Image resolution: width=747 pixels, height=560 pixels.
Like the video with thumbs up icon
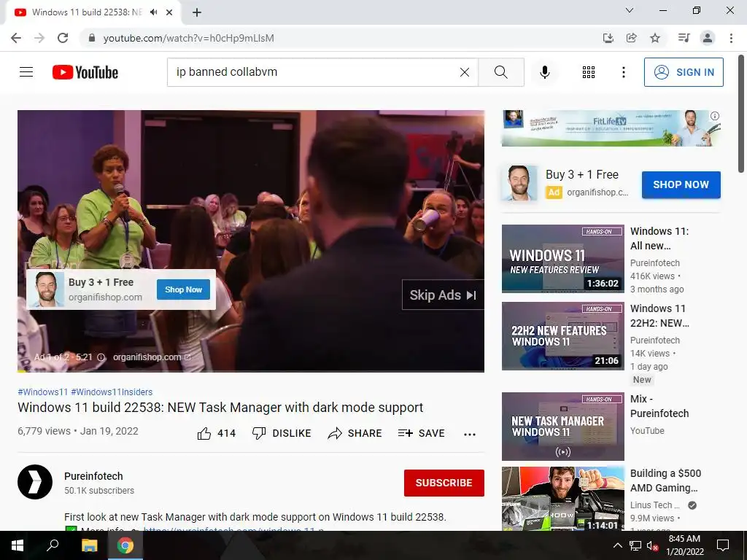tap(204, 433)
